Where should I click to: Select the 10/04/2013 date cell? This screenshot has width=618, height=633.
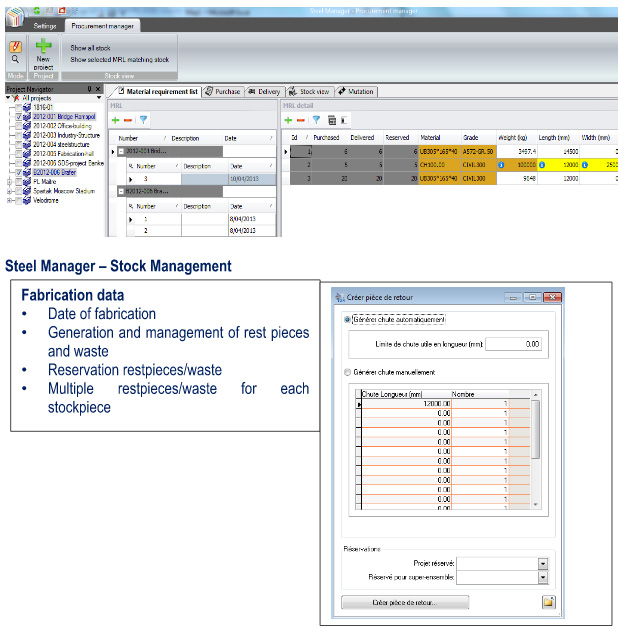click(x=252, y=179)
